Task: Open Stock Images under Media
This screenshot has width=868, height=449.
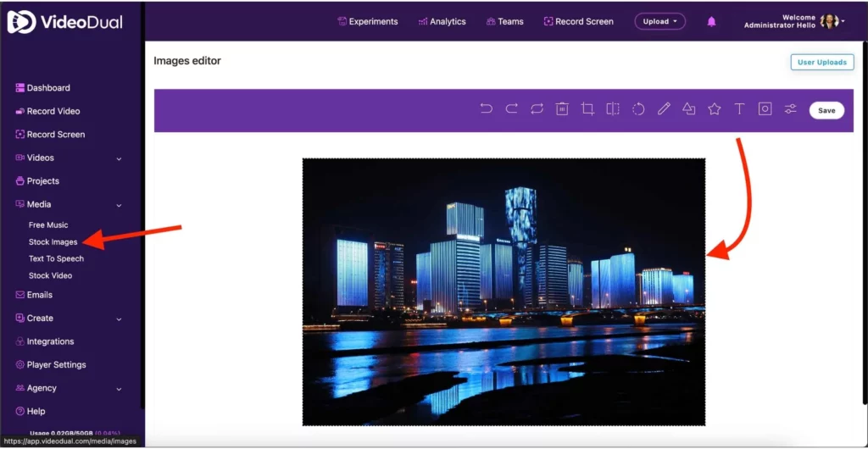Action: [x=53, y=242]
